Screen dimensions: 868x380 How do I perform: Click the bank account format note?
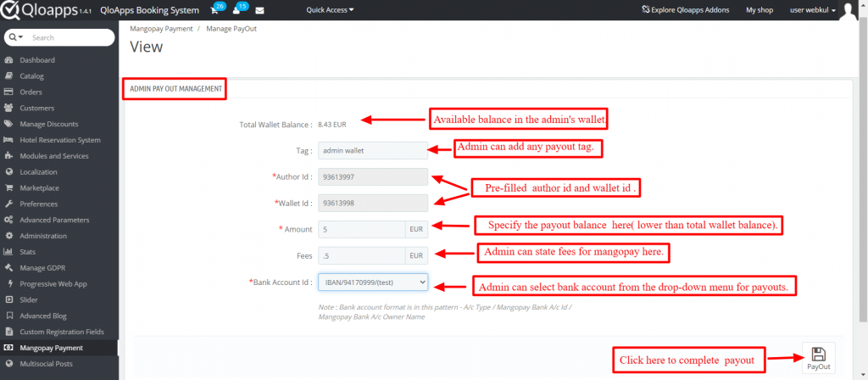[x=445, y=312]
